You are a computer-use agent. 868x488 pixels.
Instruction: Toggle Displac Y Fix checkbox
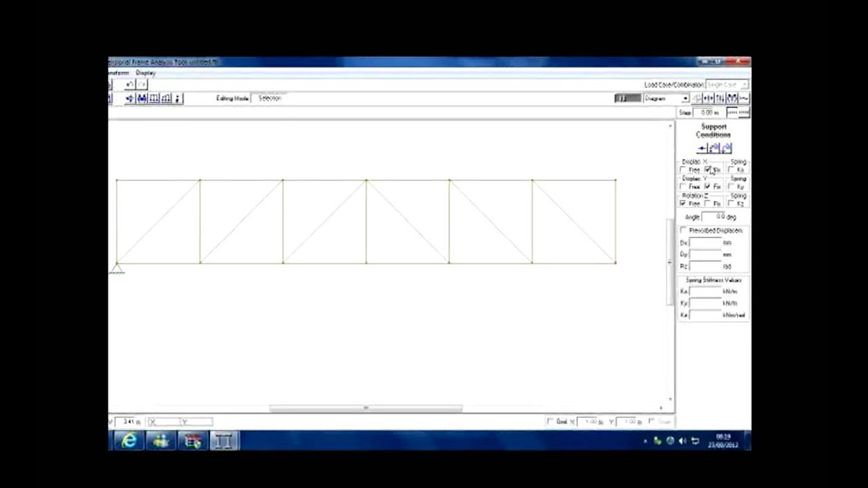click(x=708, y=186)
